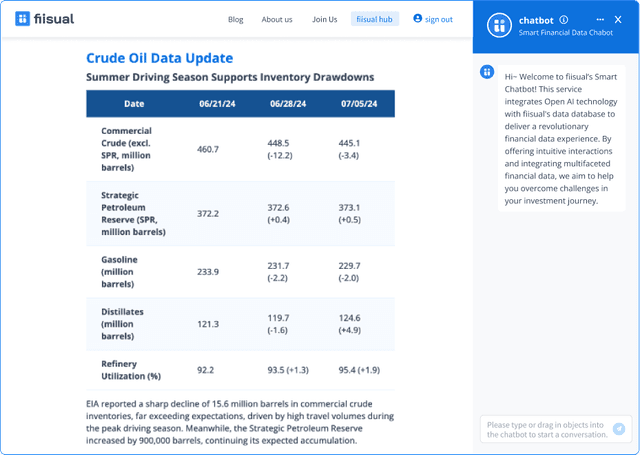Image resolution: width=640 pixels, height=455 pixels.
Task: Click the 07/05/24 column header
Action: tap(358, 104)
